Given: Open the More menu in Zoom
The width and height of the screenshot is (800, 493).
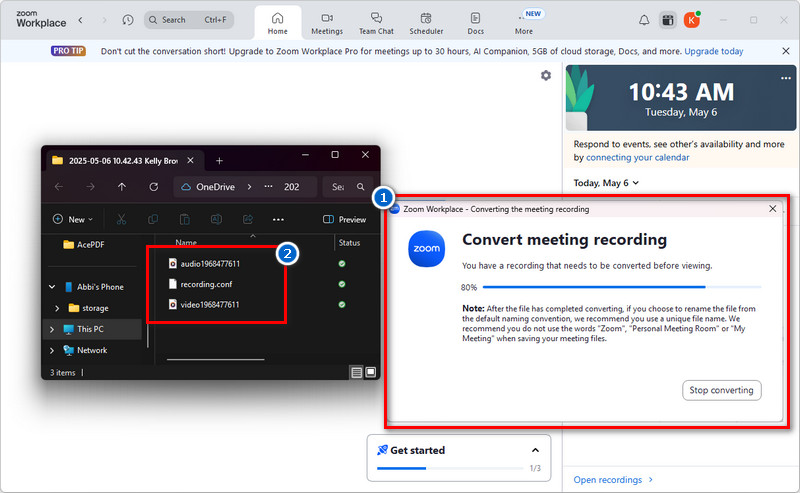Looking at the screenshot, I should tap(524, 23).
